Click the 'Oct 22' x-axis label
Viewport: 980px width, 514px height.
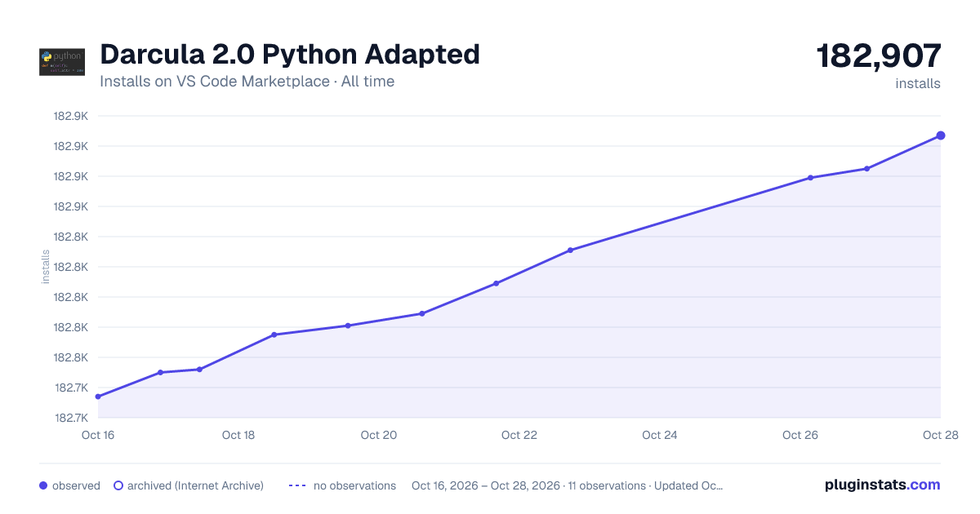click(x=519, y=435)
